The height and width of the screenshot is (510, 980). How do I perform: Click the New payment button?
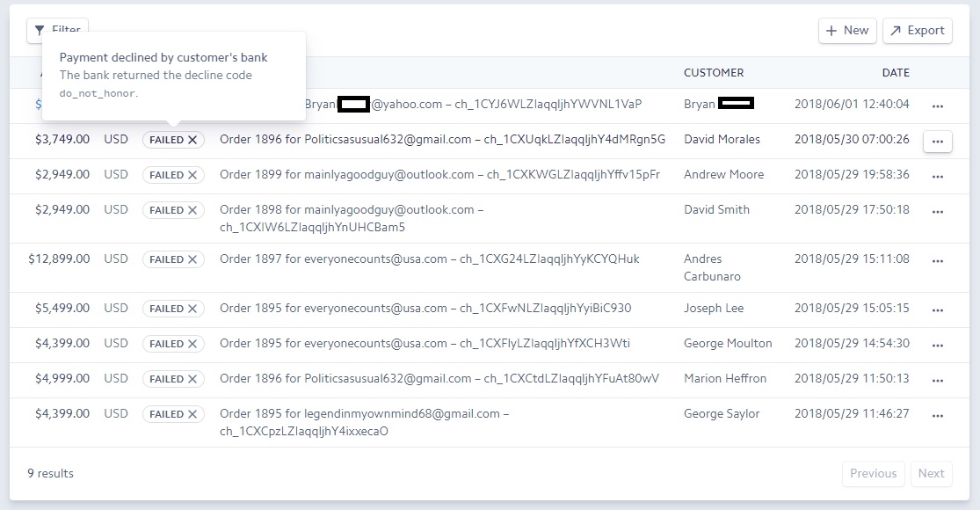click(x=846, y=30)
